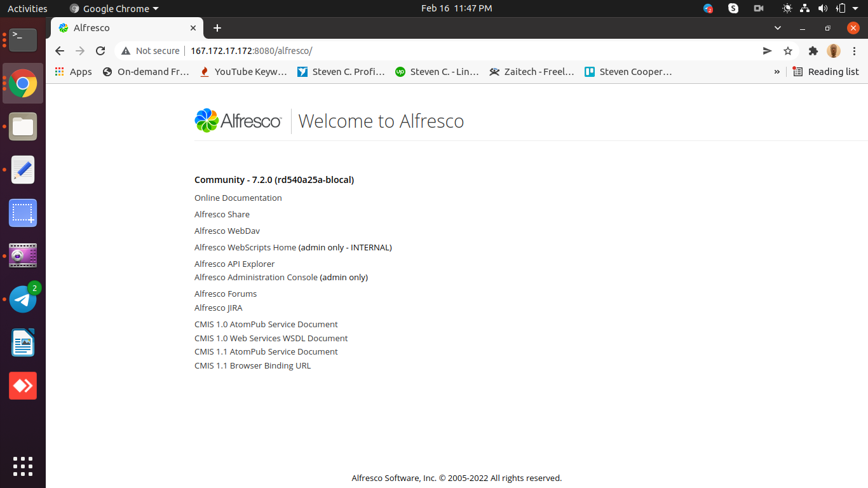
Task: Open CMIS 1.0 AtomPub Service Document
Action: pyautogui.click(x=266, y=324)
